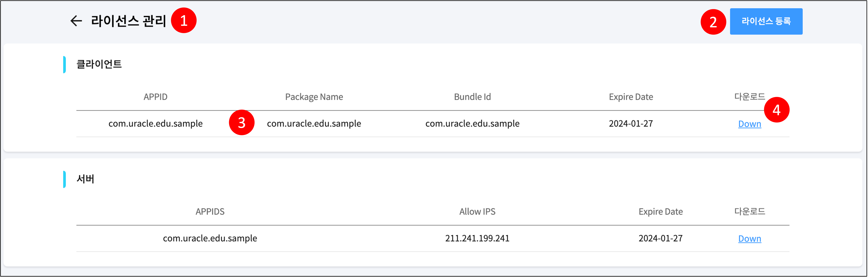Select the 서버 section heading
This screenshot has width=868, height=277.
[x=85, y=179]
